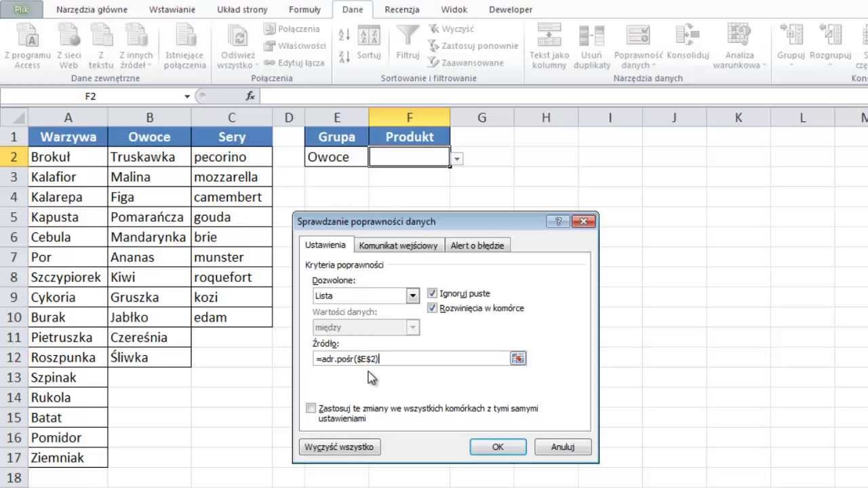Click Z programu Access import icon
The width and height of the screenshot is (868, 488).
27,46
